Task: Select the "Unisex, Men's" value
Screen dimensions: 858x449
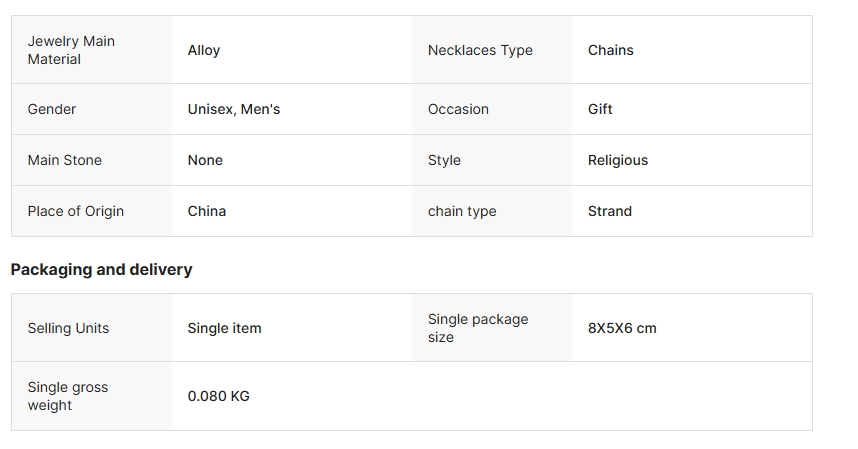Action: pos(234,109)
